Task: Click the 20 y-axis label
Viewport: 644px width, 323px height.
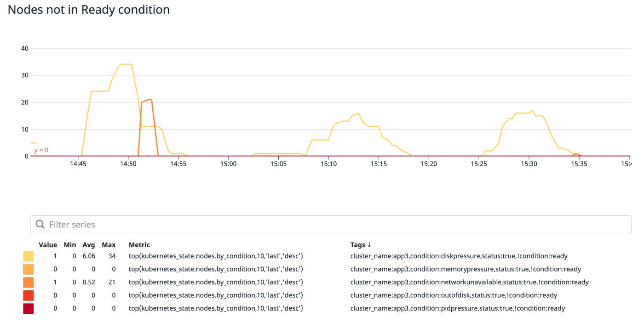Action: point(25,102)
